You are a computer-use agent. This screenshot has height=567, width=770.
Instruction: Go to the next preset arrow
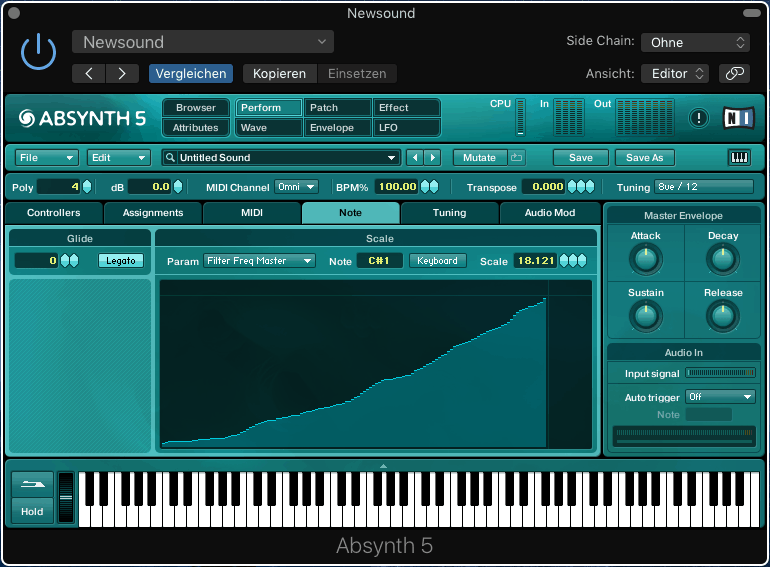click(x=432, y=158)
